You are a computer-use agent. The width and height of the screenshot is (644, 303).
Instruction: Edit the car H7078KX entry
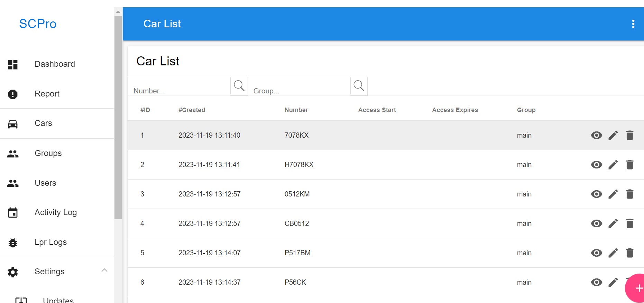(613, 165)
